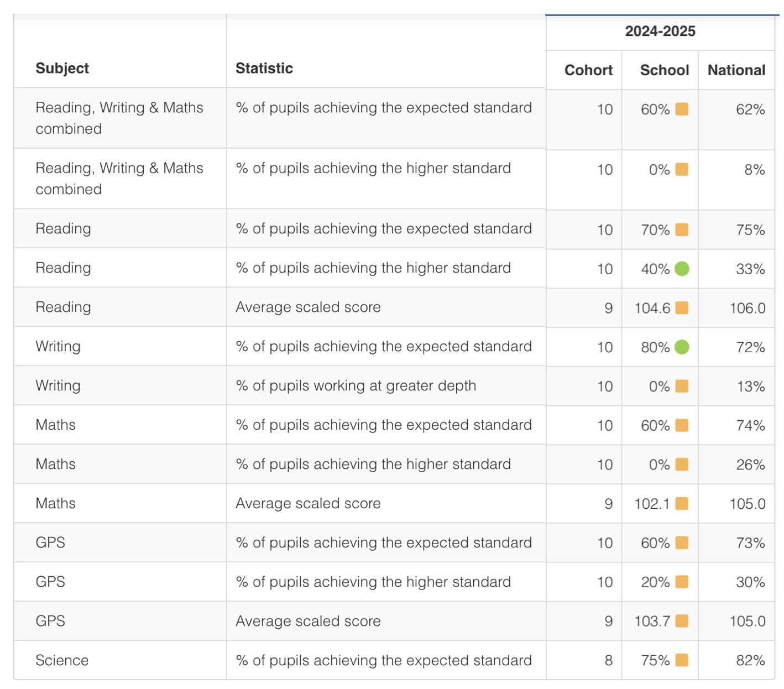Select Writing working at greater depth statistic
Image resolution: width=784 pixels, height=689 pixels.
356,385
